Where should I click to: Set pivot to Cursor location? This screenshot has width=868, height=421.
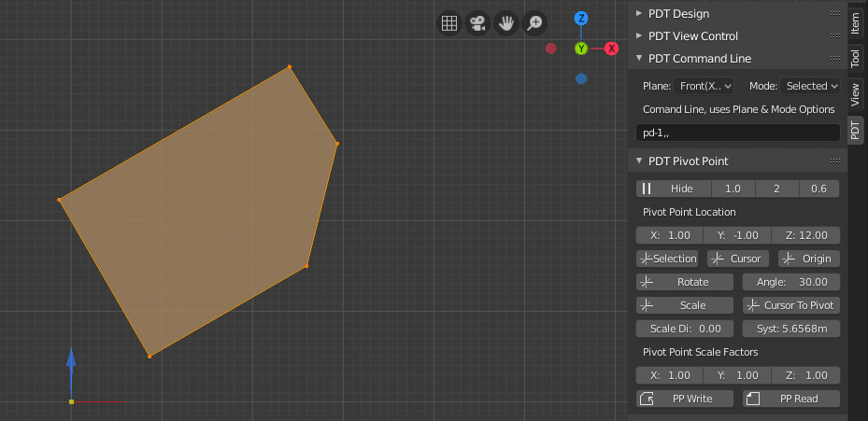pyautogui.click(x=735, y=259)
